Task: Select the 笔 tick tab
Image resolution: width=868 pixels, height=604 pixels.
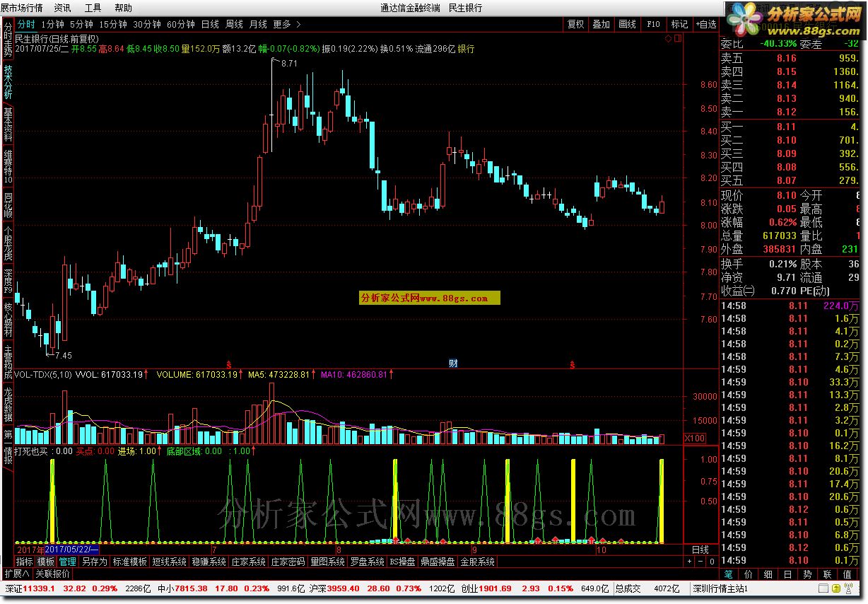Action: (x=729, y=574)
